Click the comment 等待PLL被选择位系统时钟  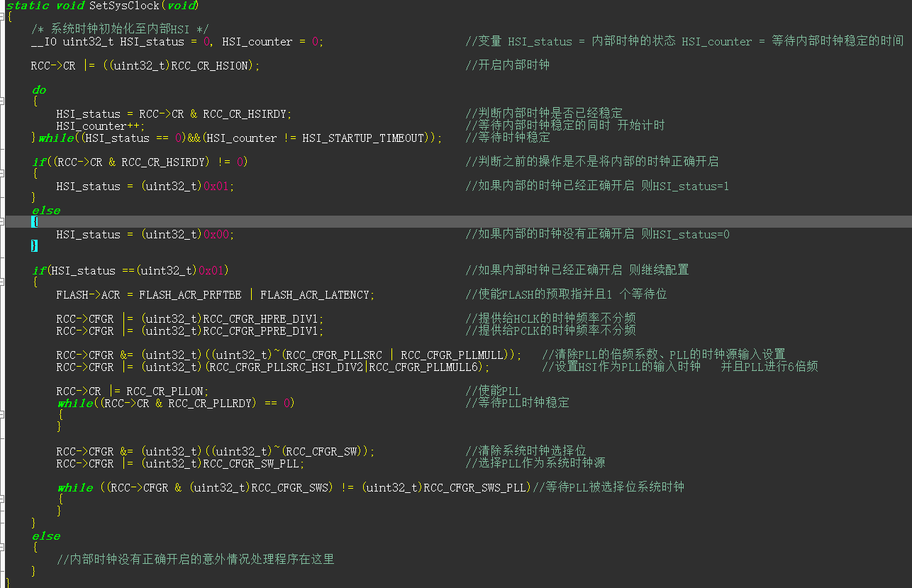tap(608, 487)
